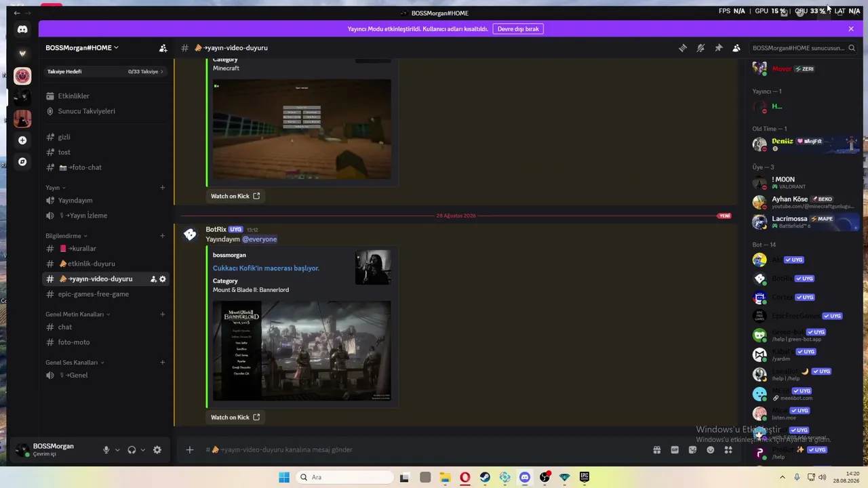Open Epic Games Launcher from taskbar
Screen dimensions: 868x488
[x=585, y=477]
